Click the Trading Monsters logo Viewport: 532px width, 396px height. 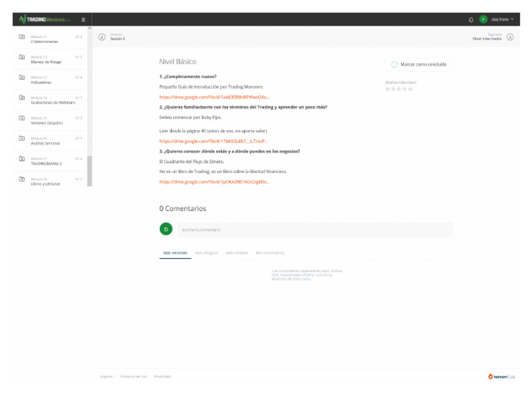pyautogui.click(x=44, y=19)
